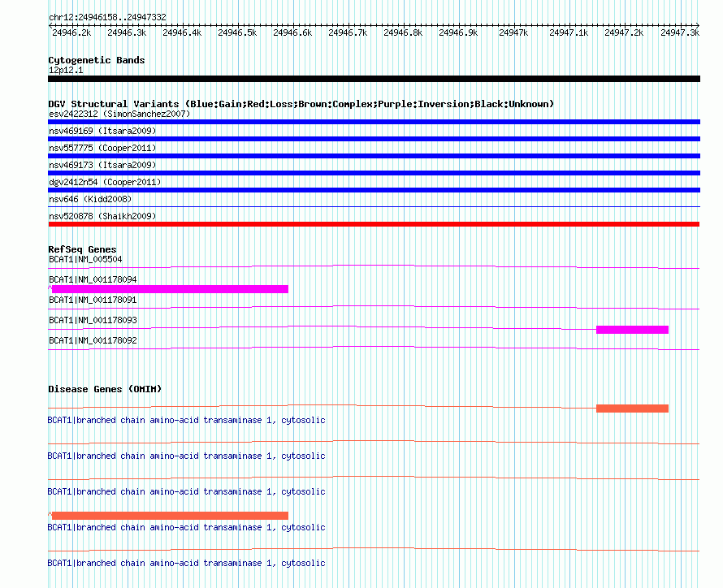The image size is (723, 588).
Task: Open the BCAT1|NM_005504 transcript label
Action: click(x=85, y=259)
